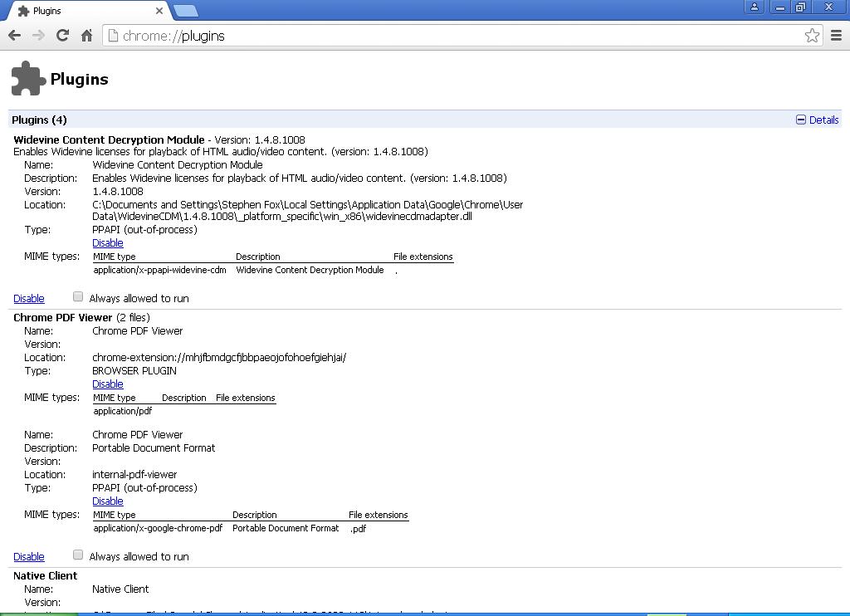The image size is (850, 616).
Task: Click the application/pdf MIME type cell
Action: (x=123, y=411)
